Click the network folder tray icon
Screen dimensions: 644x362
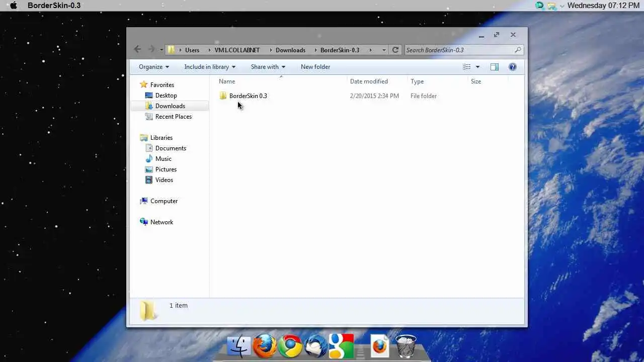[552, 6]
